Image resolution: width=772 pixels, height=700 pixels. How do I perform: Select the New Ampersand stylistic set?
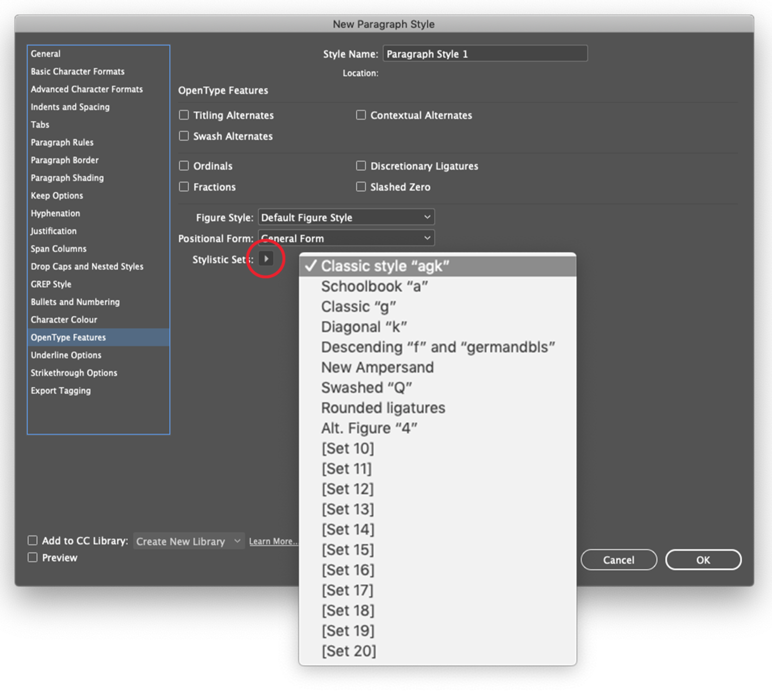(377, 368)
